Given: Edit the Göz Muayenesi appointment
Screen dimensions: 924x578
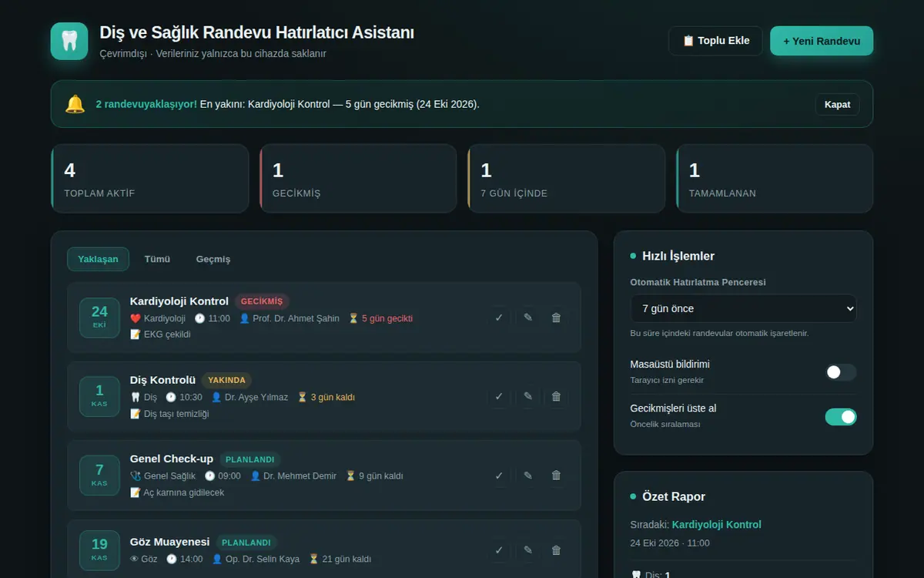Looking at the screenshot, I should point(527,550).
